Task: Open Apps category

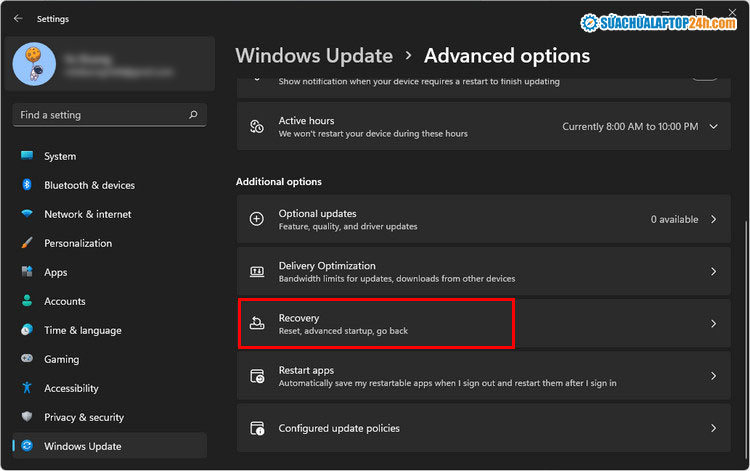Action: (x=110, y=272)
